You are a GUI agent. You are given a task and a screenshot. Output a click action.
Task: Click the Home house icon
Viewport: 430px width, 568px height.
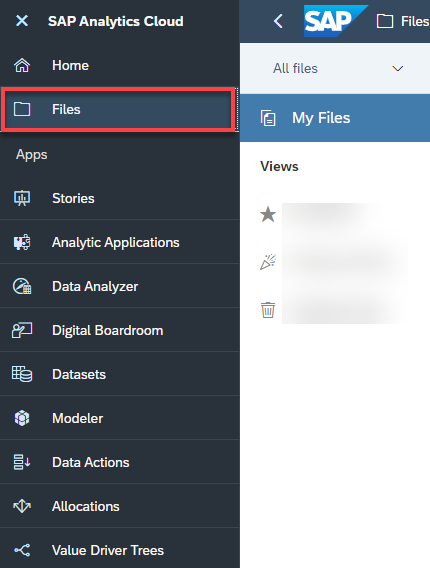tap(22, 66)
